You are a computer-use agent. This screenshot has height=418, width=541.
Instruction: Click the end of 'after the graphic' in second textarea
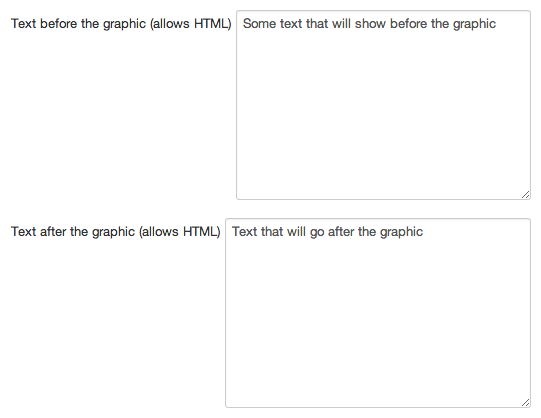click(x=423, y=232)
